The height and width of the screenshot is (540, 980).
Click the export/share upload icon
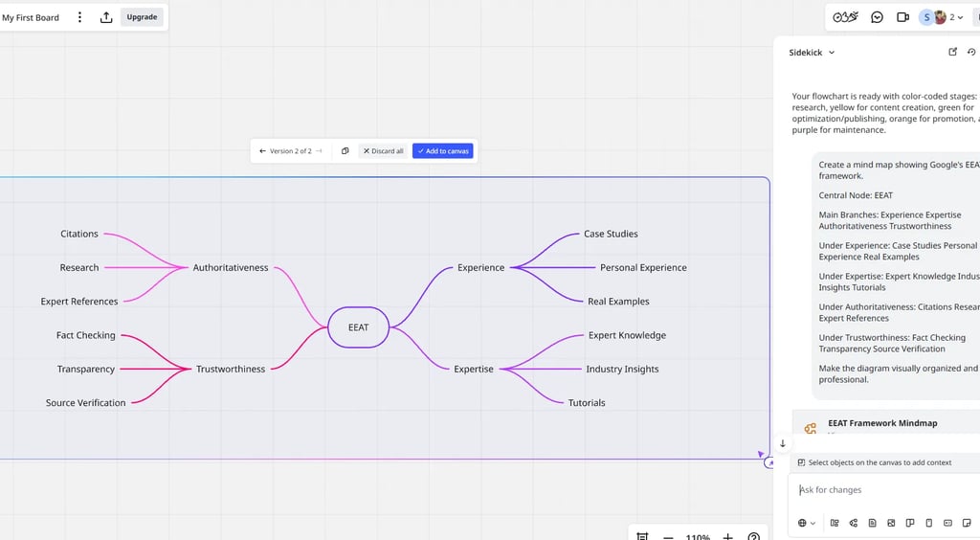point(106,17)
